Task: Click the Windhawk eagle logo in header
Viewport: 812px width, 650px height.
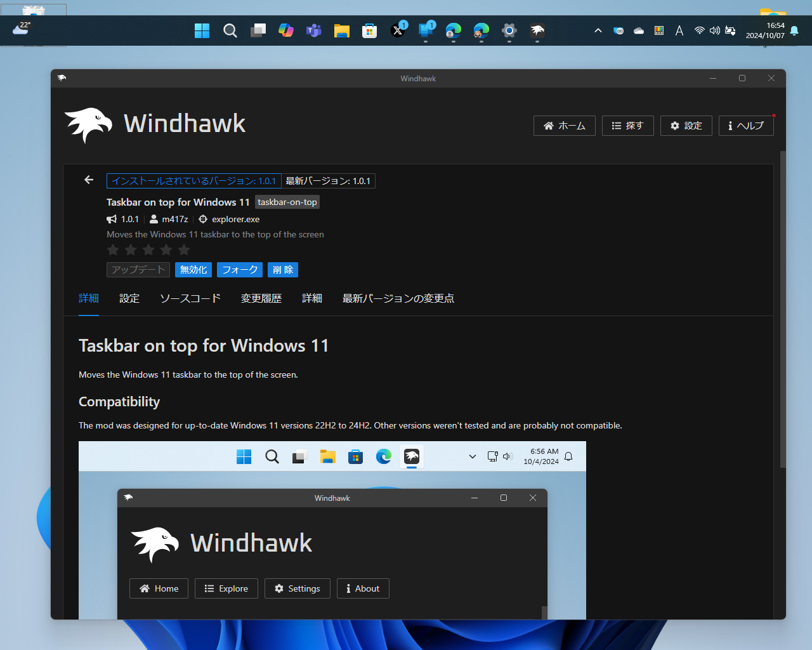Action: click(88, 124)
